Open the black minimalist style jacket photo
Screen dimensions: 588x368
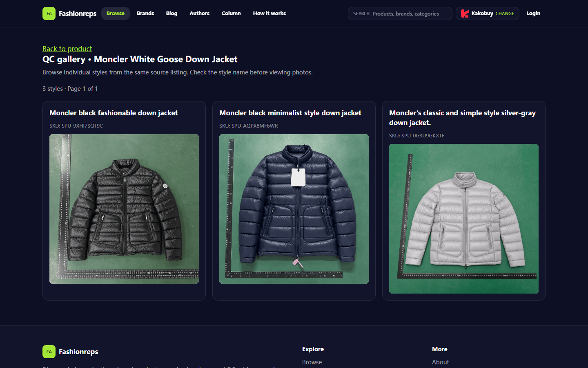pos(294,209)
